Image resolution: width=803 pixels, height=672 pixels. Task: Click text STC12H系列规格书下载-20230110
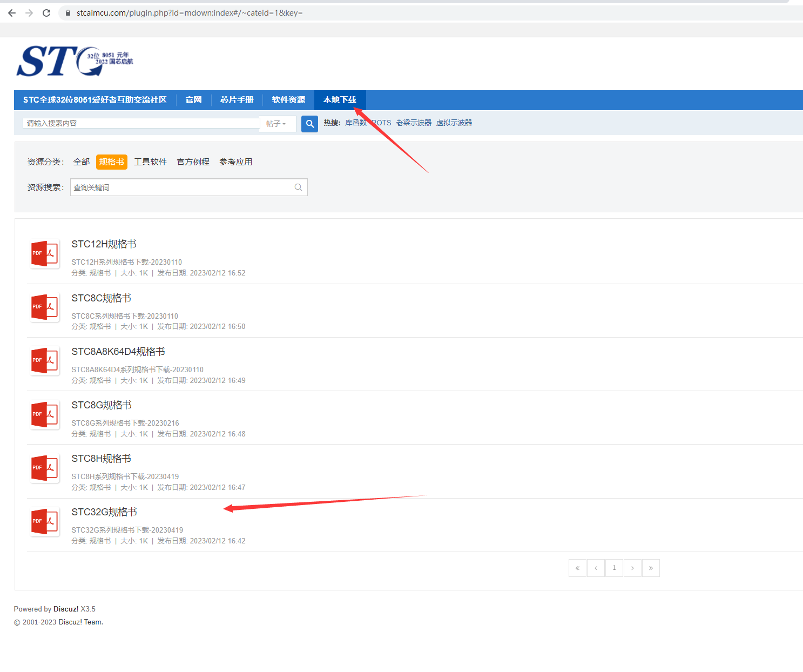127,262
